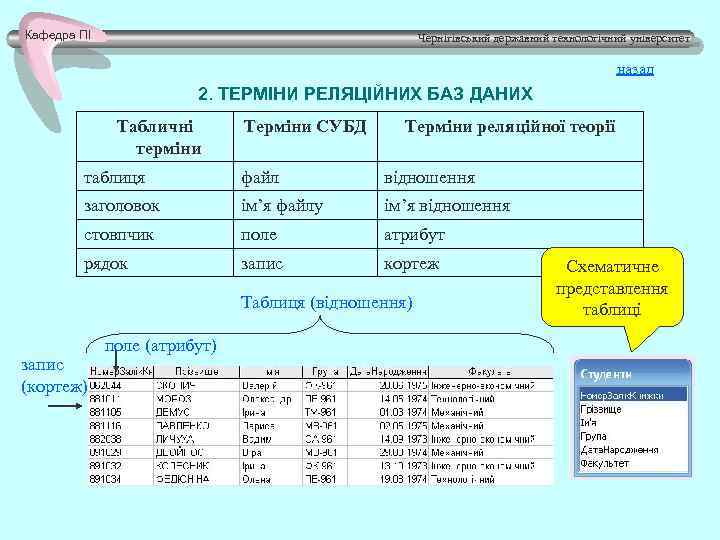Click the 'Таблиця (відношення)' caption
The height and width of the screenshot is (540, 720).
point(326,303)
